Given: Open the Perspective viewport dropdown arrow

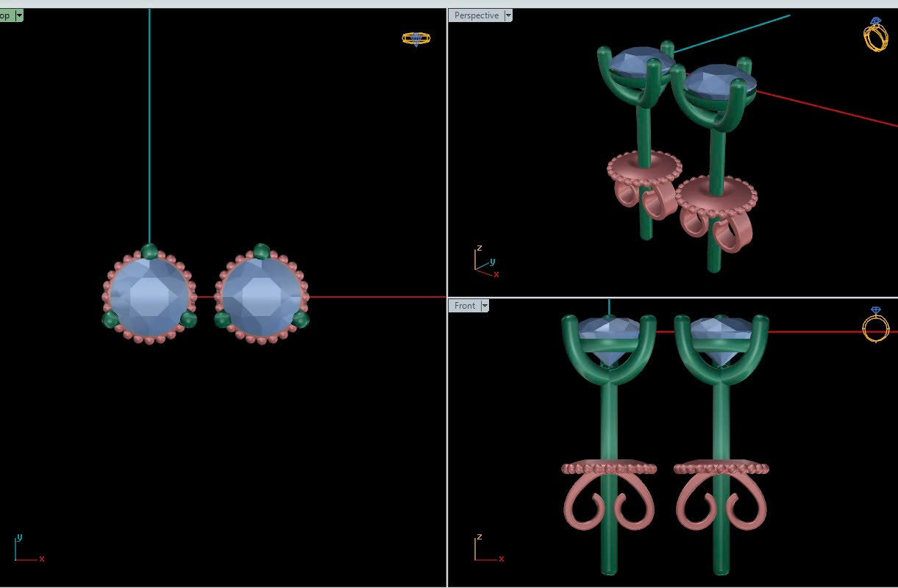Looking at the screenshot, I should [x=508, y=15].
